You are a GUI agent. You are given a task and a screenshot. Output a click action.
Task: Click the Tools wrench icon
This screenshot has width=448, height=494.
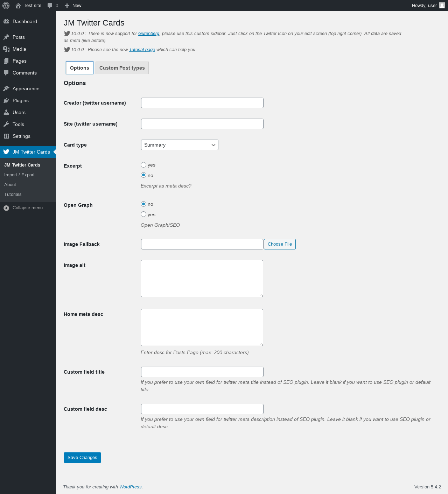pos(6,124)
